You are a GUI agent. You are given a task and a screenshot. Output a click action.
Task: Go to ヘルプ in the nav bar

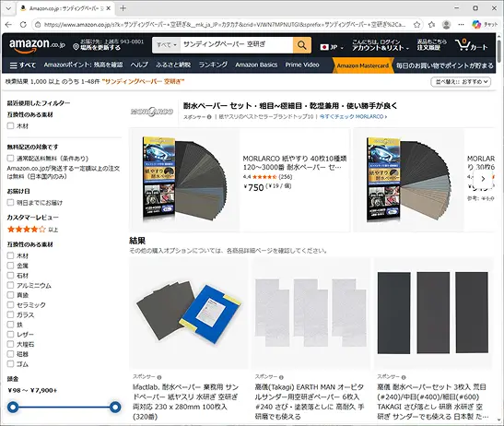click(139, 65)
